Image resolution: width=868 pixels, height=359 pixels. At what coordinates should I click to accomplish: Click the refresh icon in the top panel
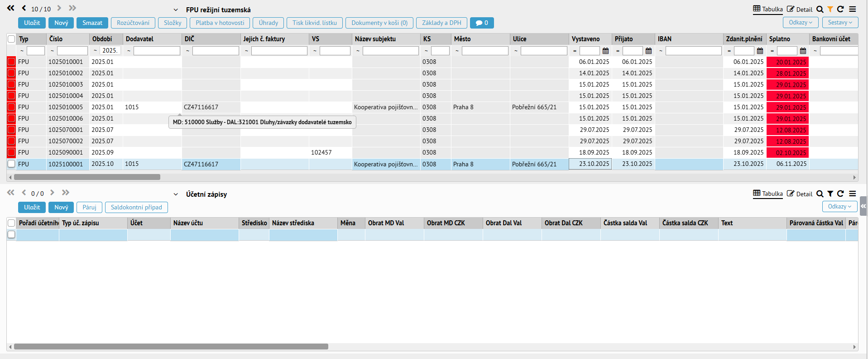(840, 9)
